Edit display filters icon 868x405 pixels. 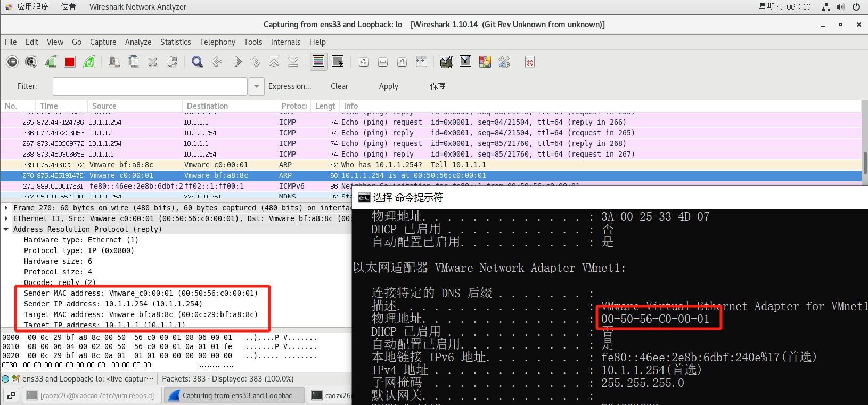point(465,62)
